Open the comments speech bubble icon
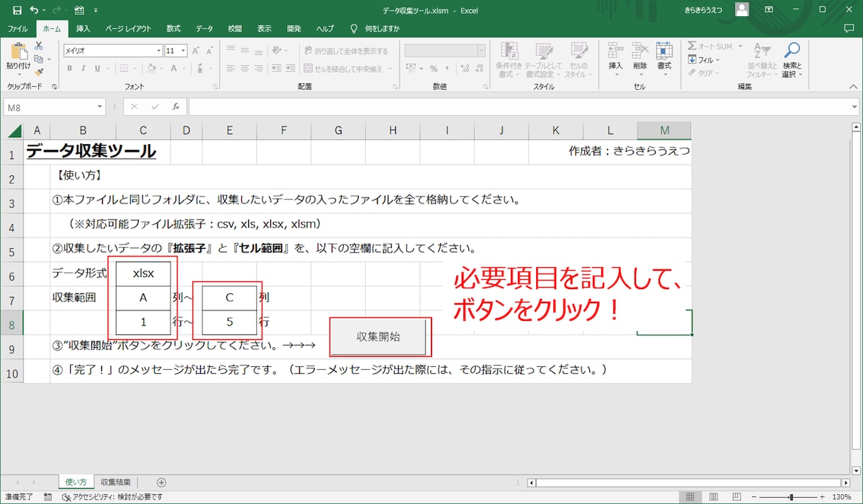 850,29
